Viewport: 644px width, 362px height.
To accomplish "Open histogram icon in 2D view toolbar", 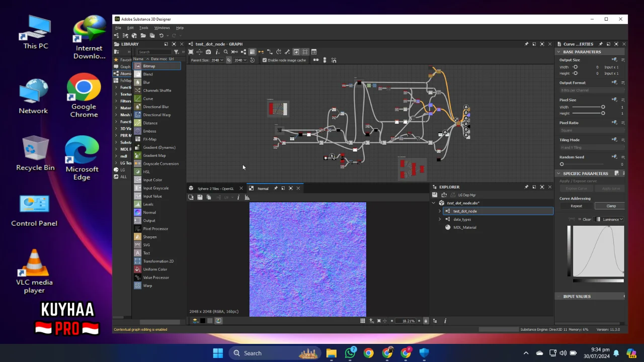I will [247, 198].
